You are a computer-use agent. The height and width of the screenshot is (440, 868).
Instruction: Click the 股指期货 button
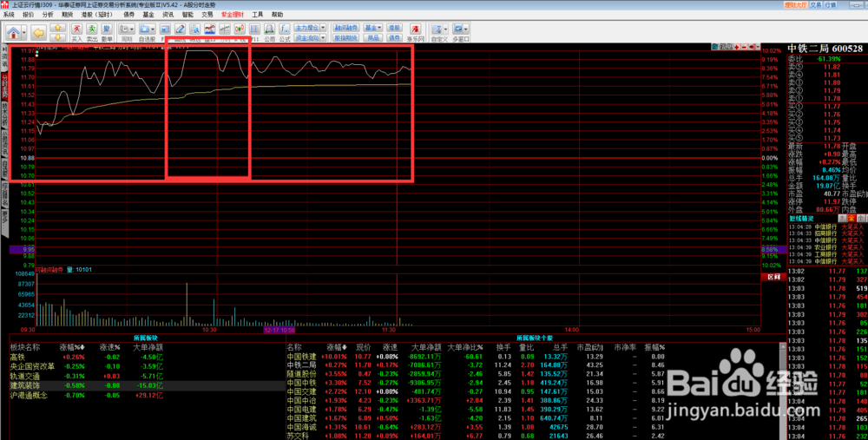click(x=345, y=38)
